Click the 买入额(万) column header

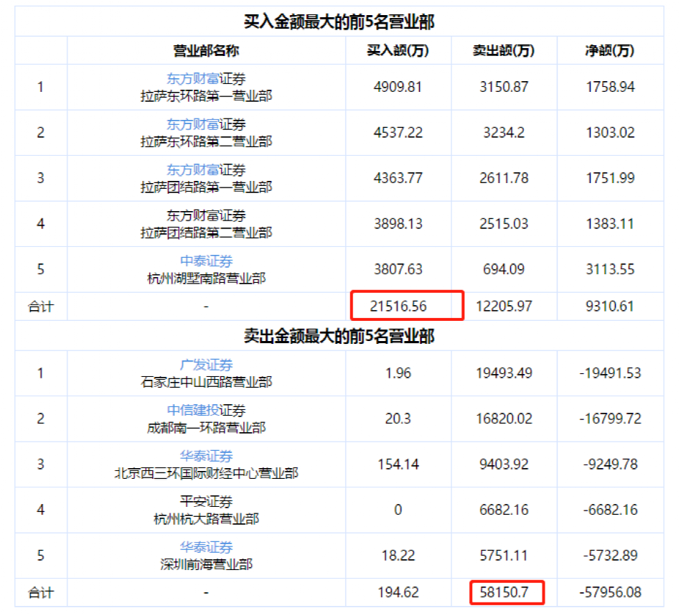click(x=398, y=50)
